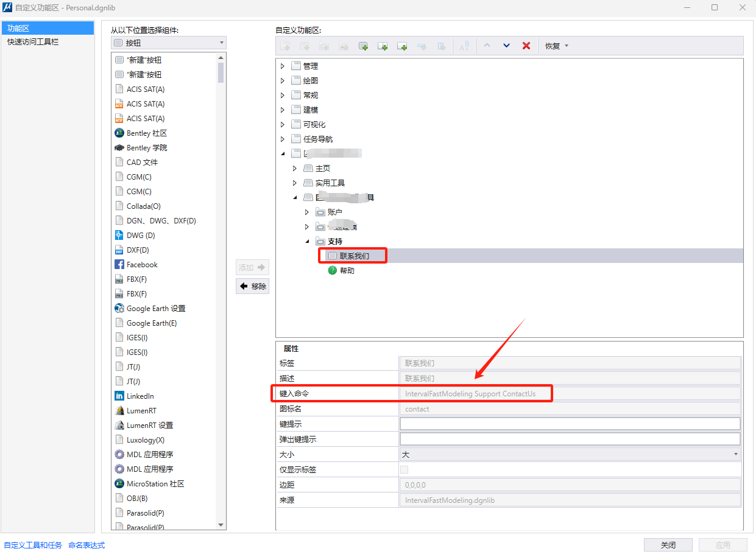Viewport: 756px width, 557px height.
Task: Choose the DWG (D) file icon
Action: 119,235
